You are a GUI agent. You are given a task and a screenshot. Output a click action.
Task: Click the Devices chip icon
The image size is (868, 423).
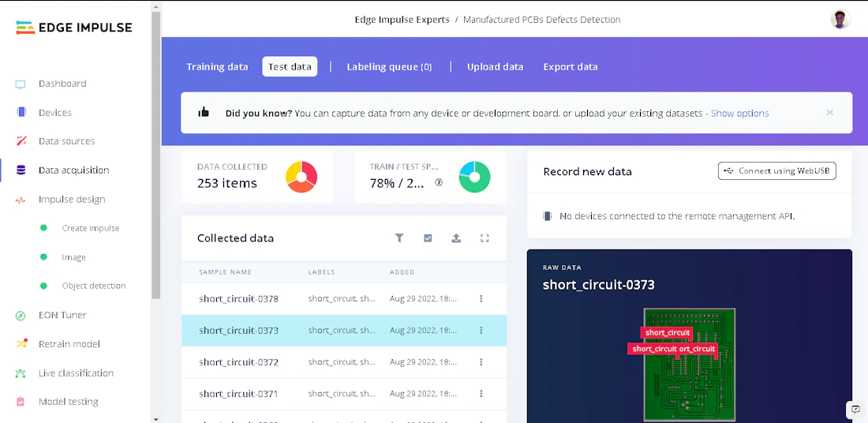click(21, 112)
